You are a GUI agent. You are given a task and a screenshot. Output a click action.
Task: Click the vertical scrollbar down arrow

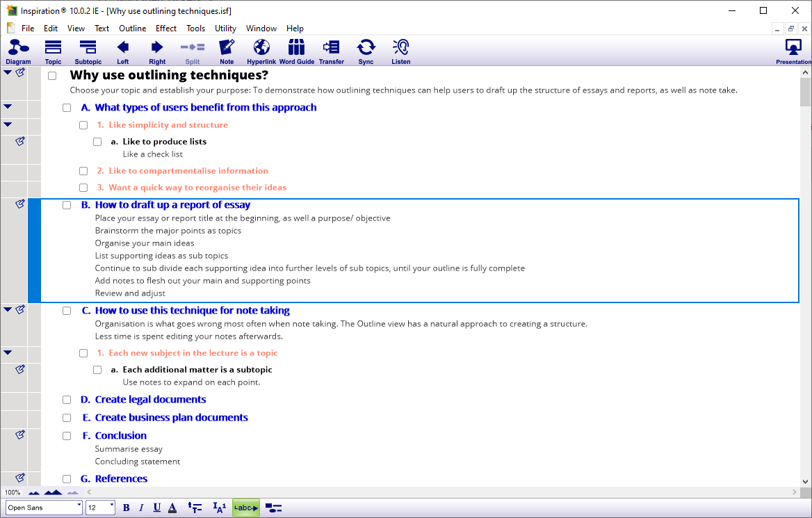tap(805, 481)
